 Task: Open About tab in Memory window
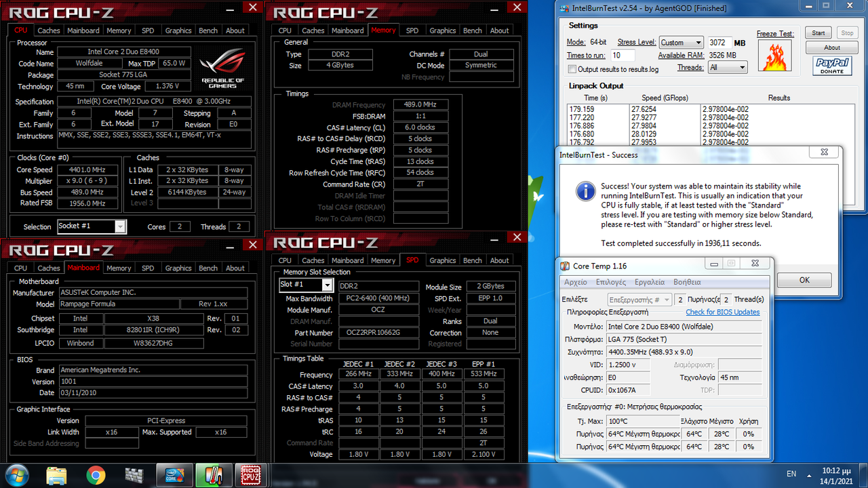[x=500, y=30]
